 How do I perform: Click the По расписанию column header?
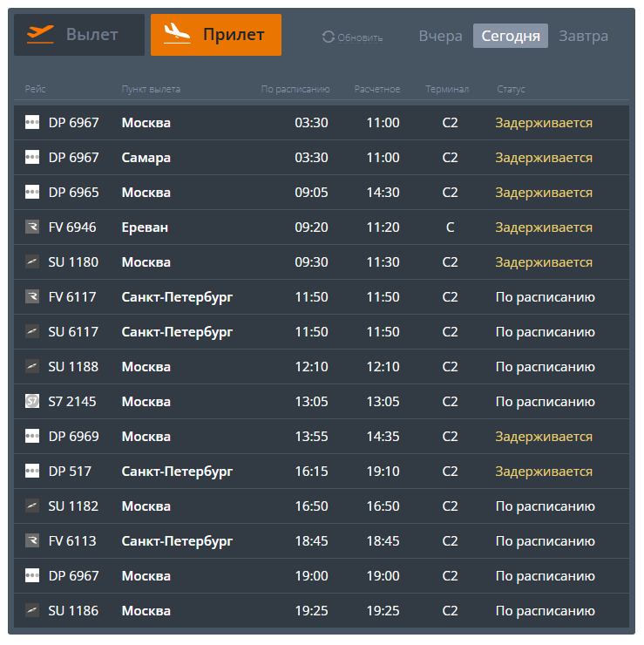click(x=295, y=89)
